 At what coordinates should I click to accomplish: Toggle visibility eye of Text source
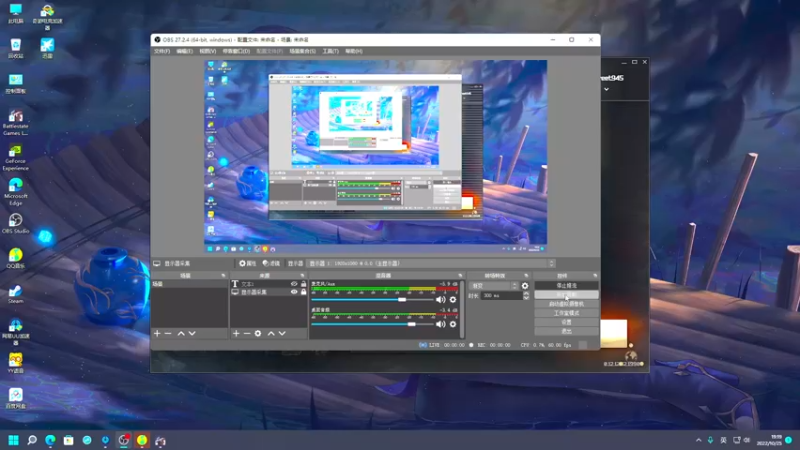(x=294, y=284)
